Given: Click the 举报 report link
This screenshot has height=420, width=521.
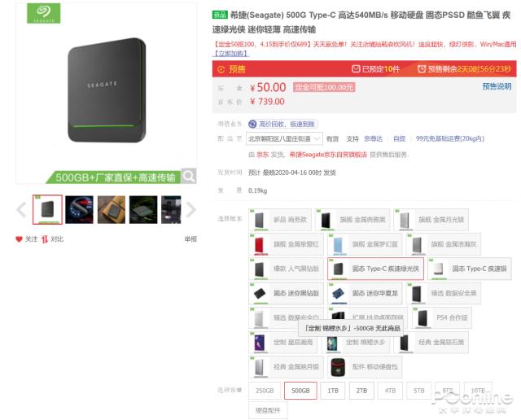Looking at the screenshot, I should coord(190,239).
